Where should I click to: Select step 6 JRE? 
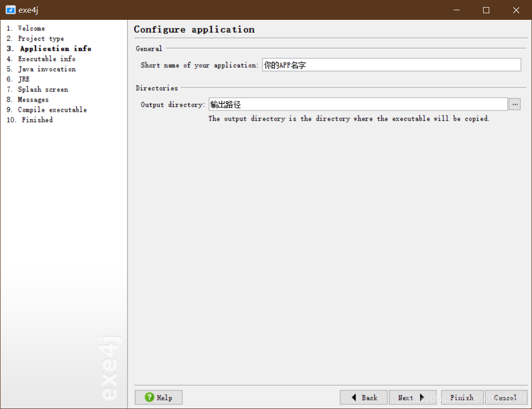point(18,79)
